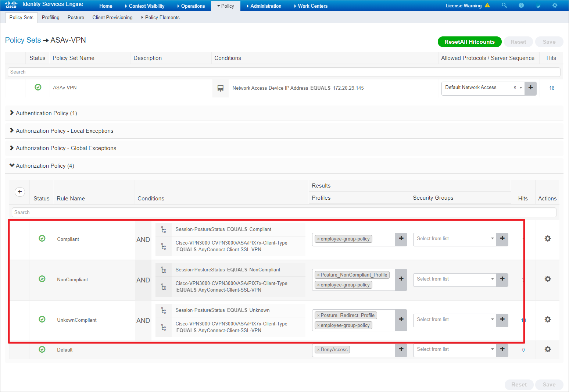Click top Save button

(549, 42)
